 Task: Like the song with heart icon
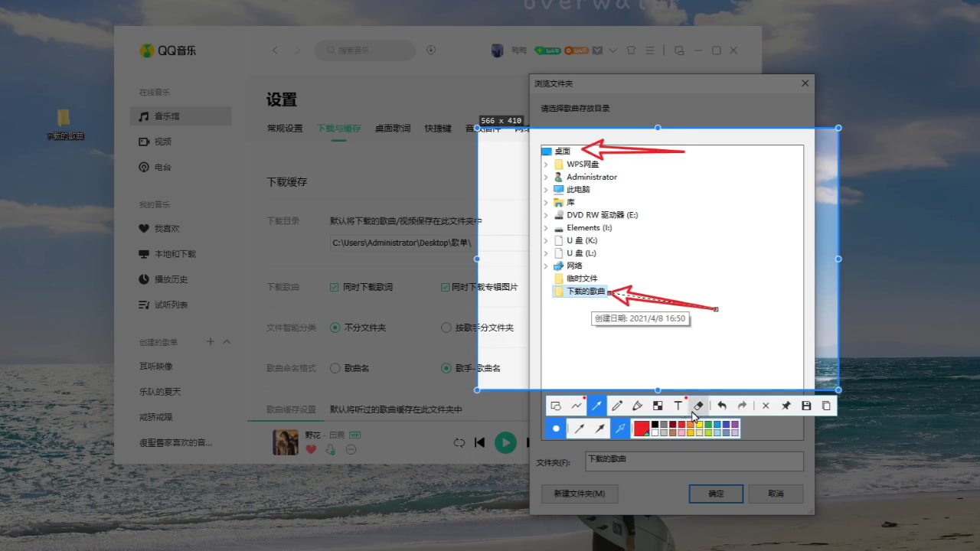(311, 450)
